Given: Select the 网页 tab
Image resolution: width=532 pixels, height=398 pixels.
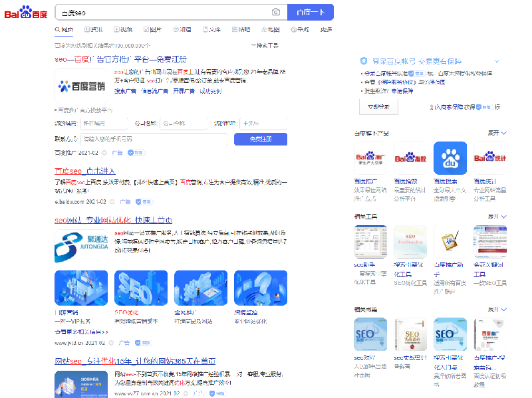Looking at the screenshot, I should [64, 29].
